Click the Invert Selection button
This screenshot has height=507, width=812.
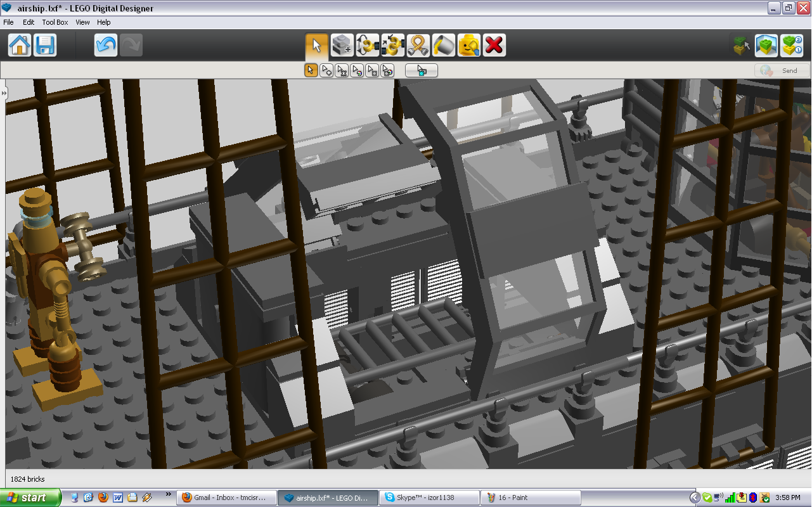[422, 70]
